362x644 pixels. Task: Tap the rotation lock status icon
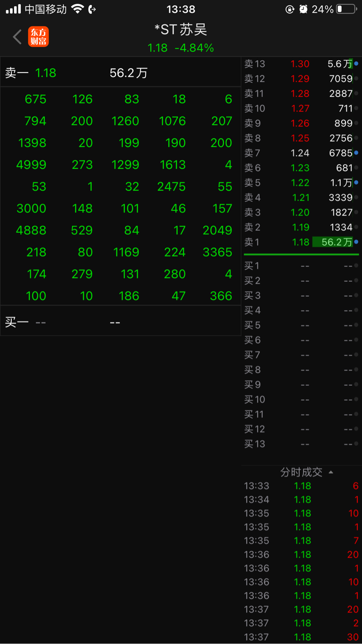[290, 9]
